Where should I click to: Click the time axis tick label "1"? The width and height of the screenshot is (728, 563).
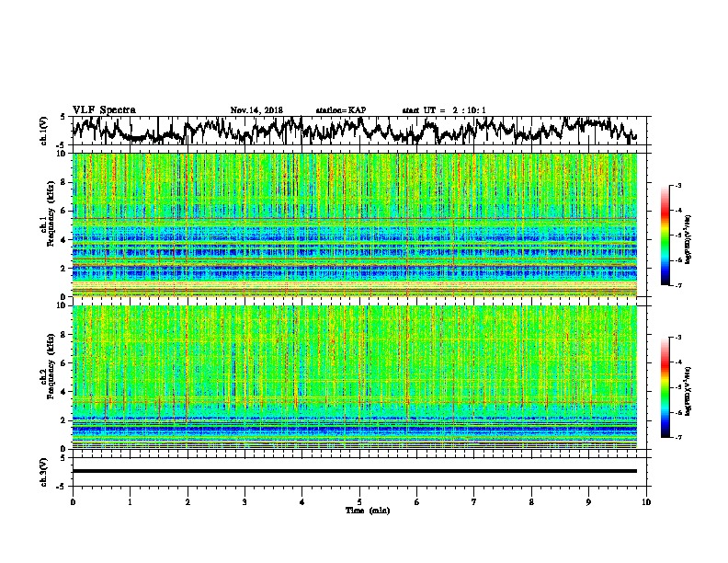[130, 502]
